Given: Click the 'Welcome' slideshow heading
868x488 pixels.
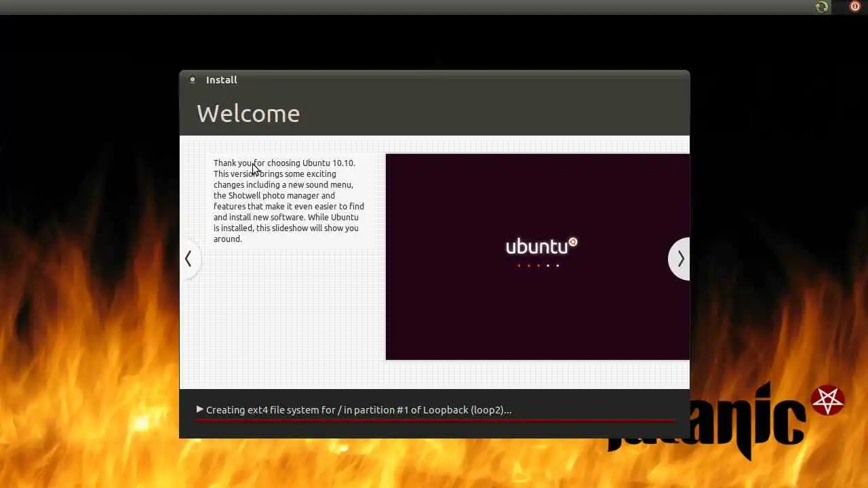Looking at the screenshot, I should point(248,114).
